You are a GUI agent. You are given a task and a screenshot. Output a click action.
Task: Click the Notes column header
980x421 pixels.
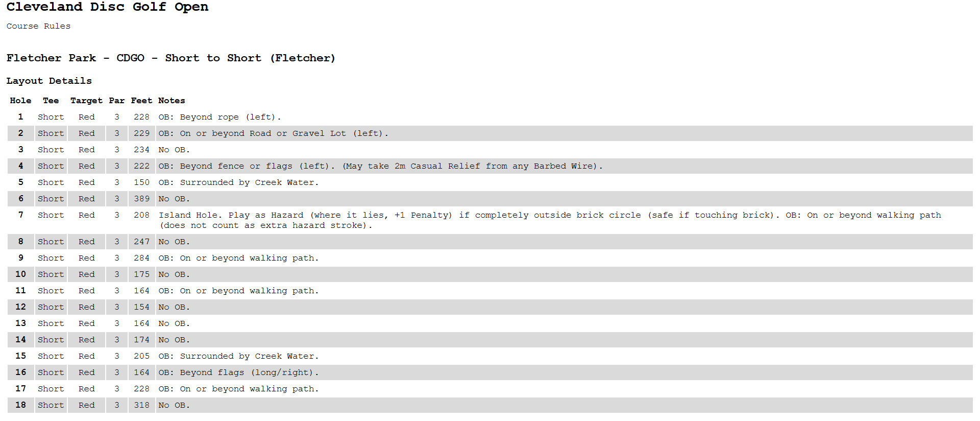pos(171,101)
